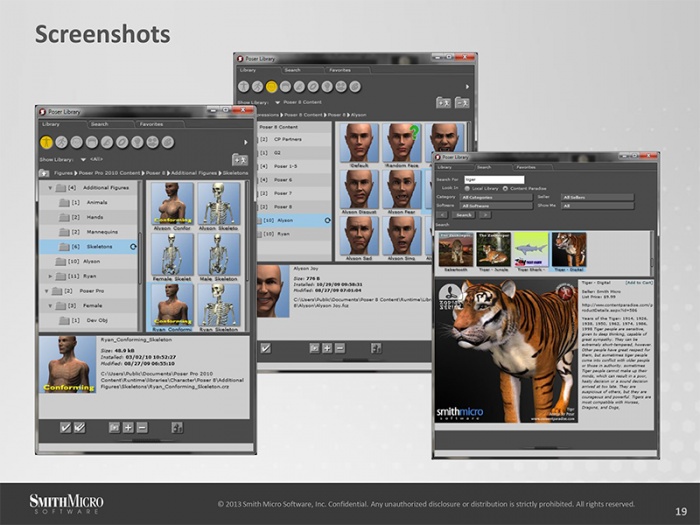Click single checkmark apply icon in left window
The height and width of the screenshot is (525, 700).
point(66,428)
